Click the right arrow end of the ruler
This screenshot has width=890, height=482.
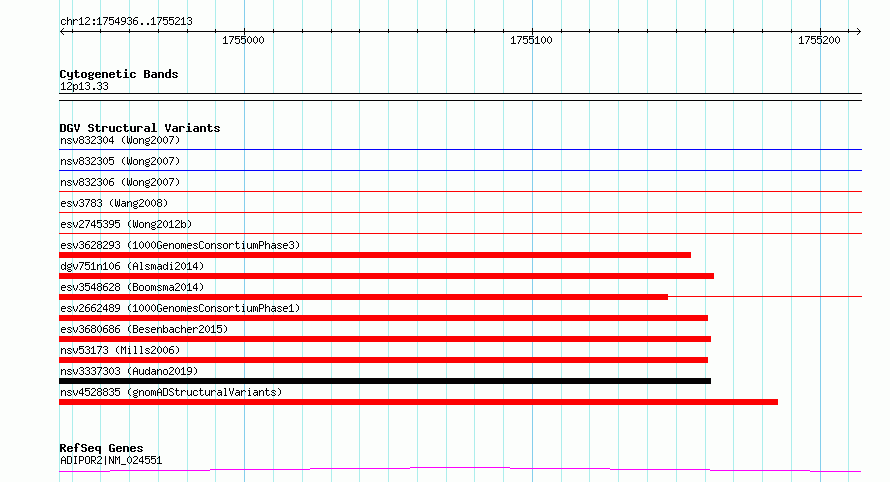coord(858,32)
